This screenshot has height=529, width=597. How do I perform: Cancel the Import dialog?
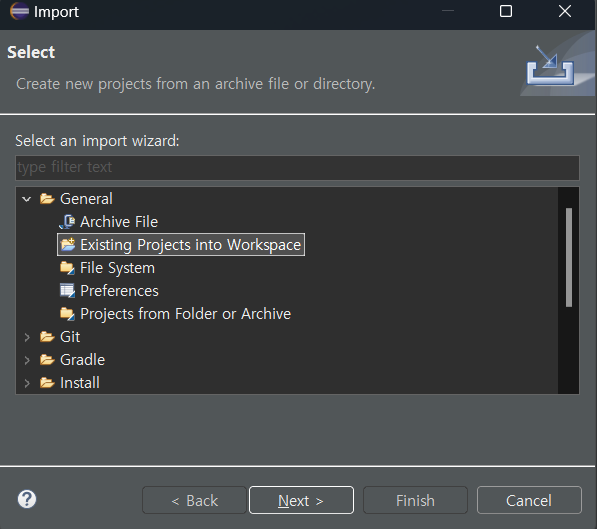pyautogui.click(x=529, y=500)
